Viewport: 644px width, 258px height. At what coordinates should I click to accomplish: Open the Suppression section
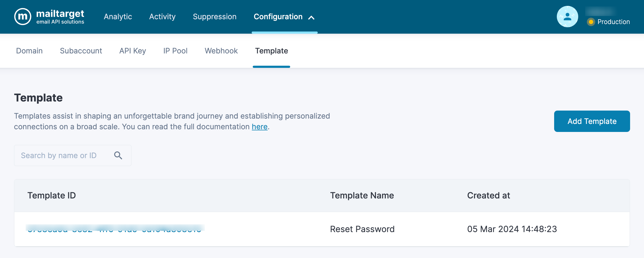[214, 17]
